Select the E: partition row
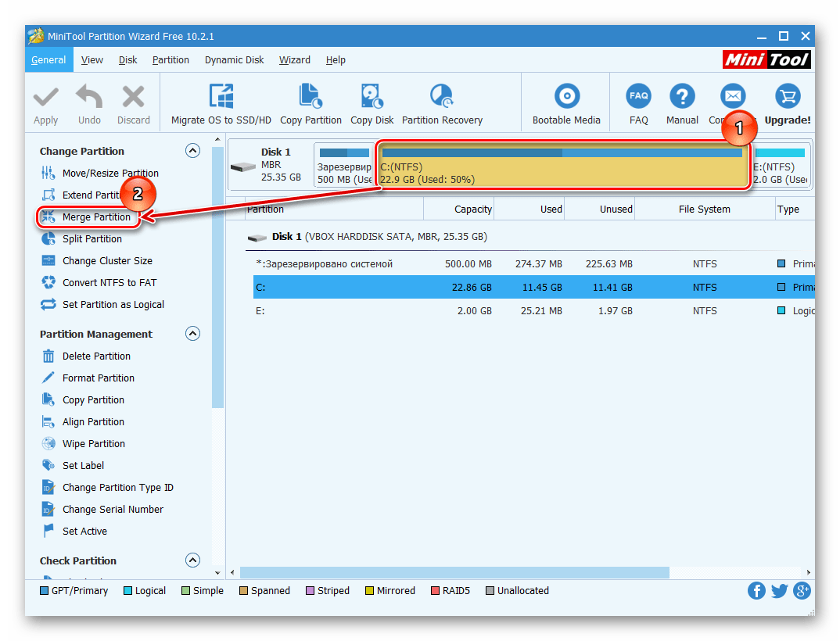 (533, 310)
